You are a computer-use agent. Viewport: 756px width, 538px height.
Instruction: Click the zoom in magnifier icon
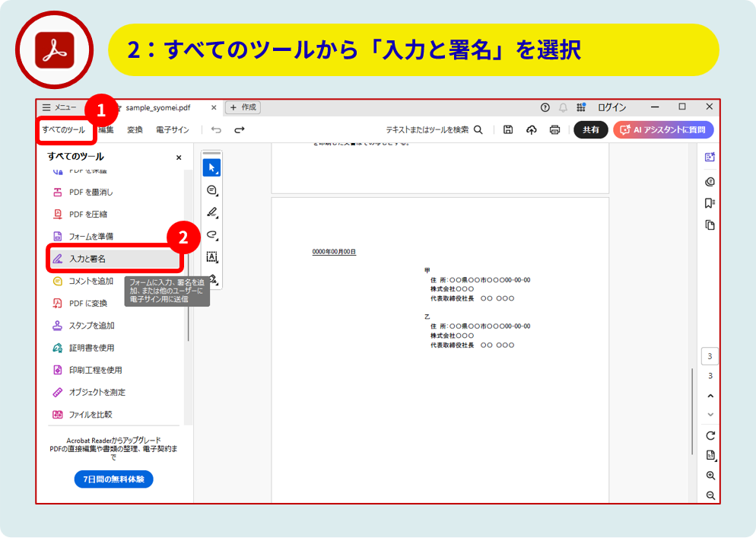[710, 476]
